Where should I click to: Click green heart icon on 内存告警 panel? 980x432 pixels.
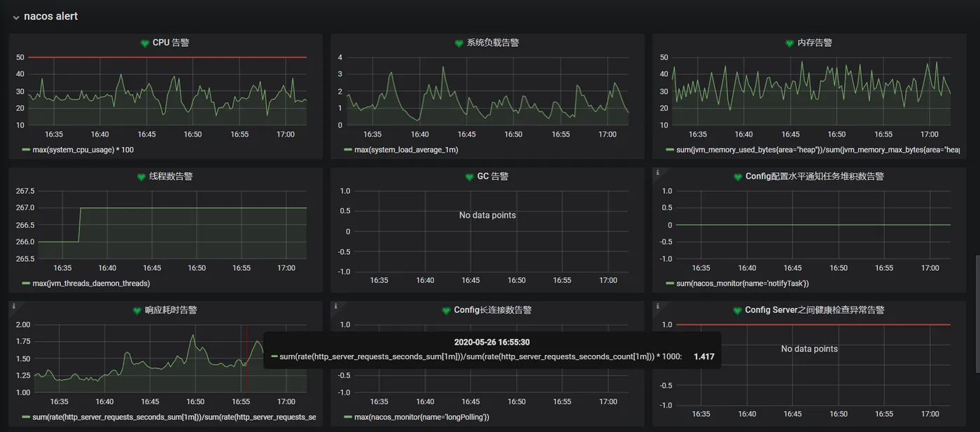(790, 43)
